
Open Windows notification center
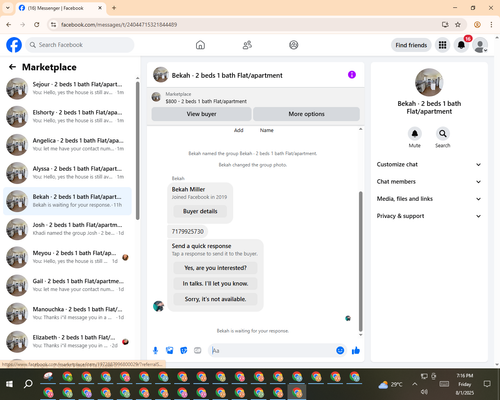[487, 384]
